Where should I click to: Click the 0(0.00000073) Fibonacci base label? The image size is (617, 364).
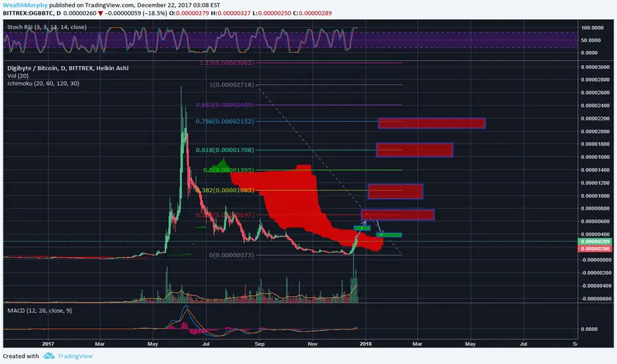232,255
